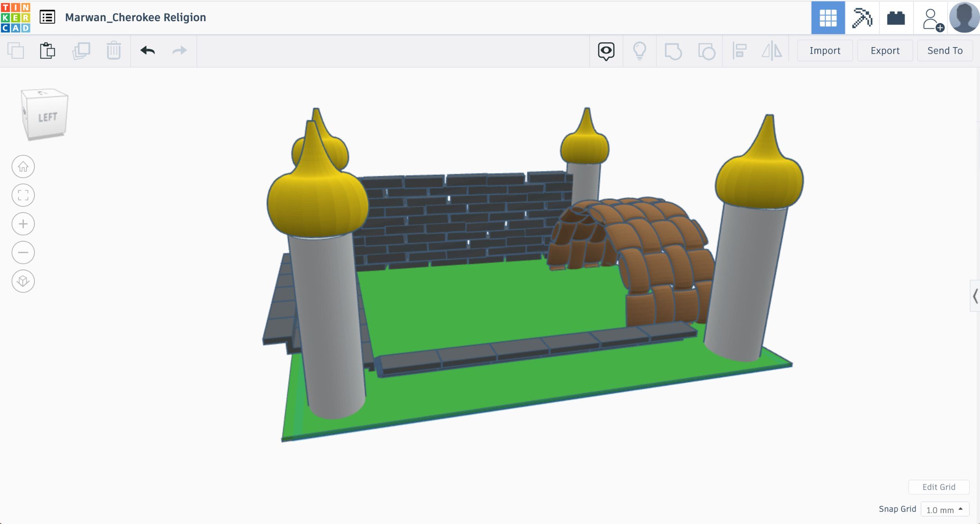
Task: Zoom out with the minus button
Action: 23,253
